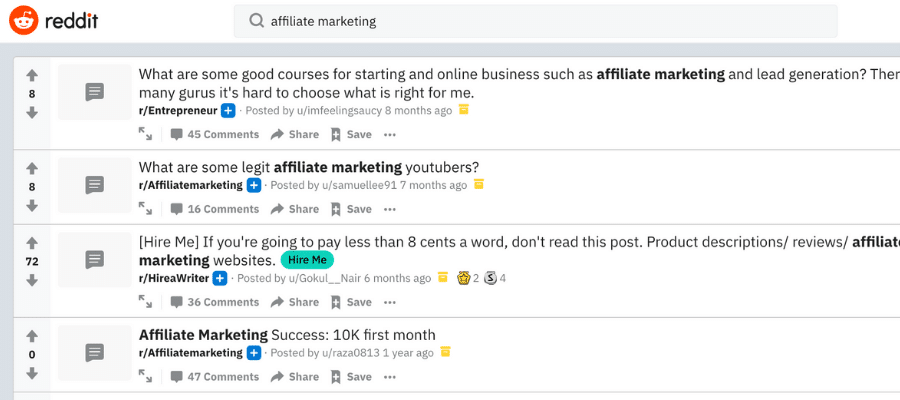Save the legit affiliate marketing youtubers post
900x400 pixels.
point(351,209)
